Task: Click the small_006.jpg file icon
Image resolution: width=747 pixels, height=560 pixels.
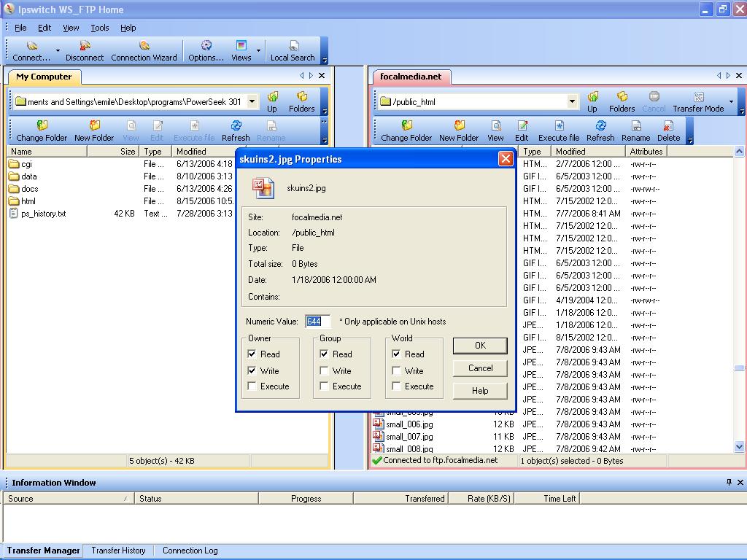Action: (x=379, y=424)
